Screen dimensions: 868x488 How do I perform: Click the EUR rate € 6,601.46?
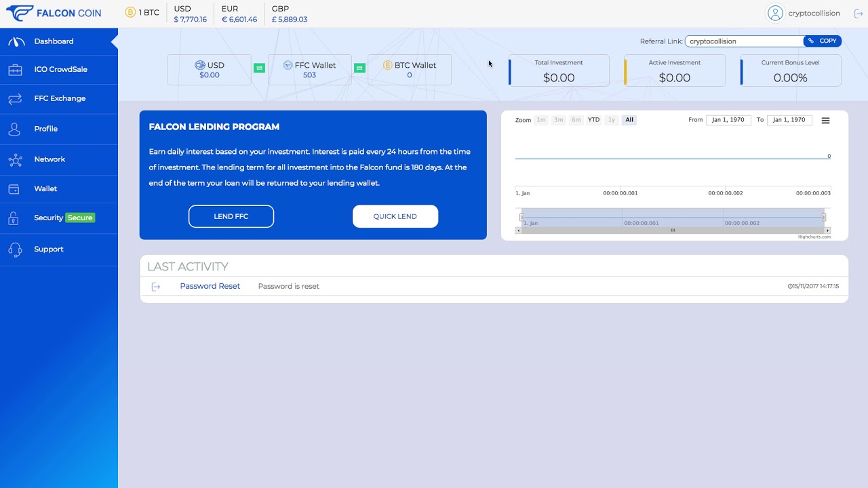click(x=239, y=20)
